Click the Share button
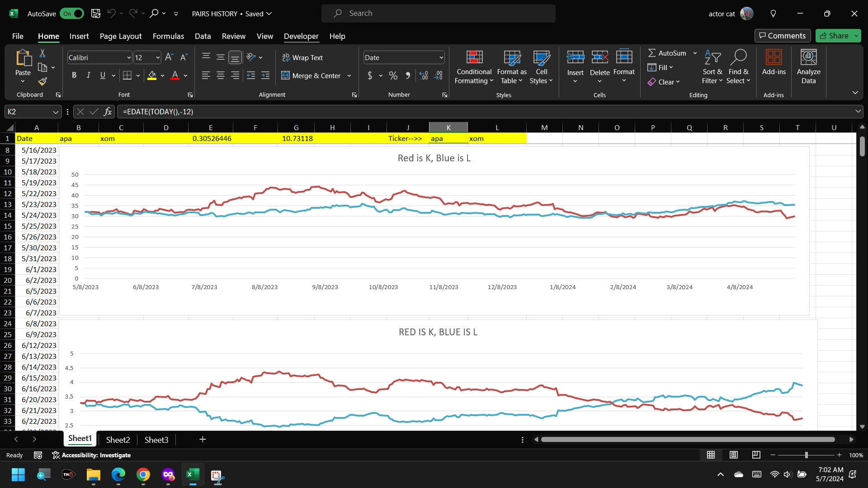Image resolution: width=868 pixels, height=488 pixels. click(x=837, y=36)
